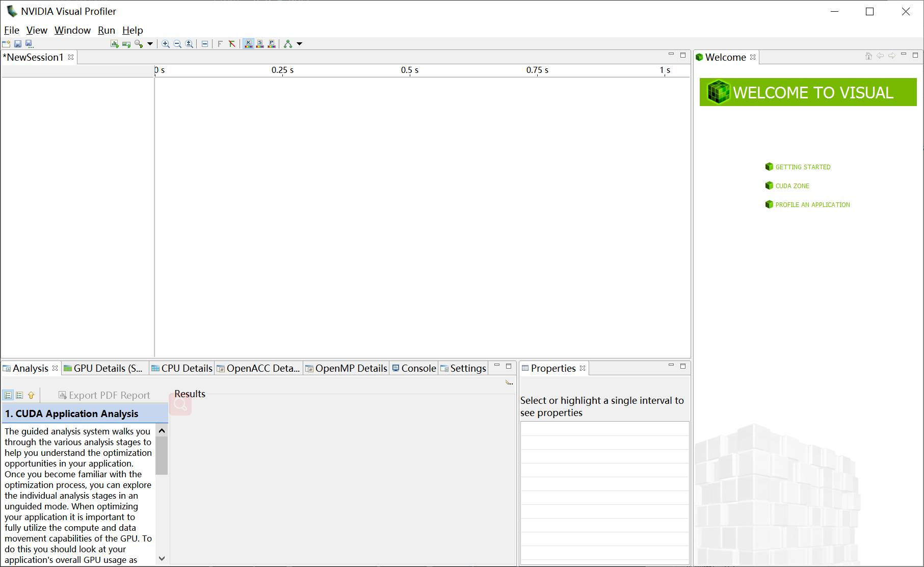Maximize the Analysis tab group panel
Screen dimensions: 924x567
coord(509,366)
